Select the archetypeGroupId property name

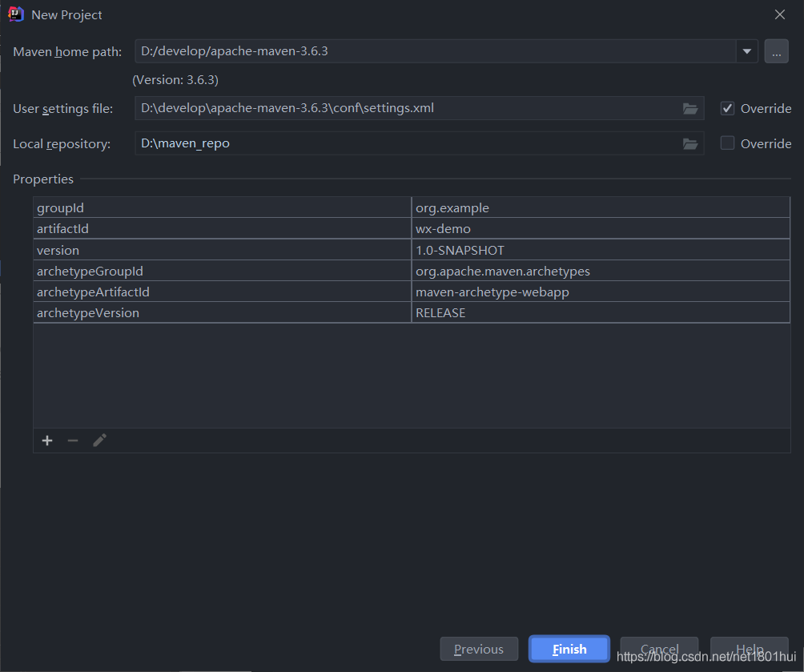point(222,271)
